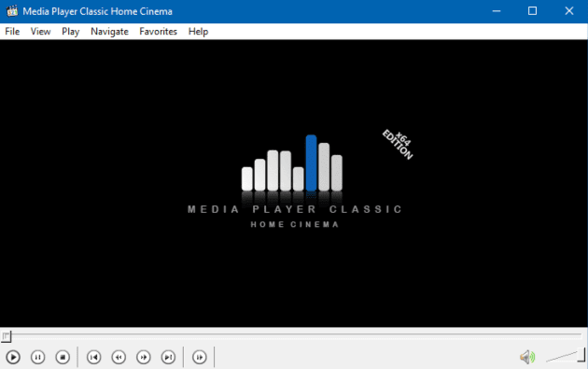The image size is (588, 369).
Task: Open the Favorites menu
Action: click(159, 32)
